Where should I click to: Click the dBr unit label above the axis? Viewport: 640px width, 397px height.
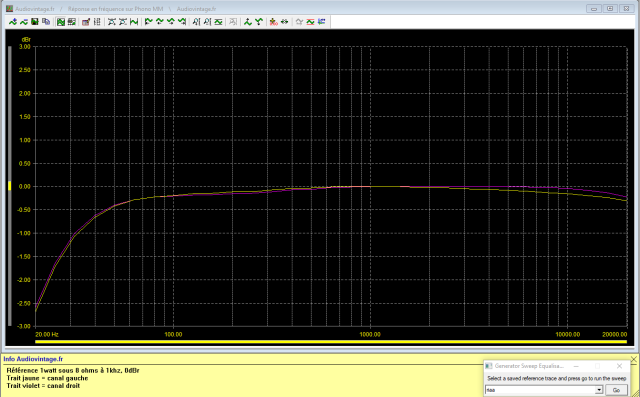pyautogui.click(x=26, y=40)
